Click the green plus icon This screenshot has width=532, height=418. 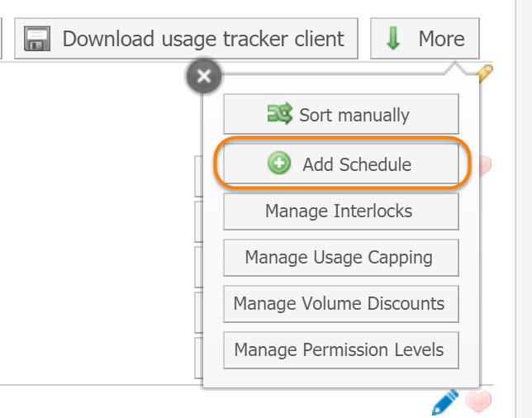(279, 164)
